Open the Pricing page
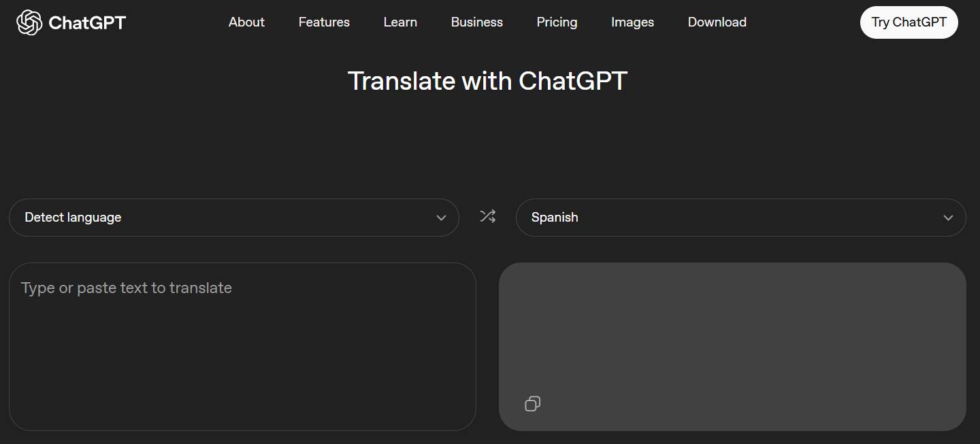 click(557, 22)
